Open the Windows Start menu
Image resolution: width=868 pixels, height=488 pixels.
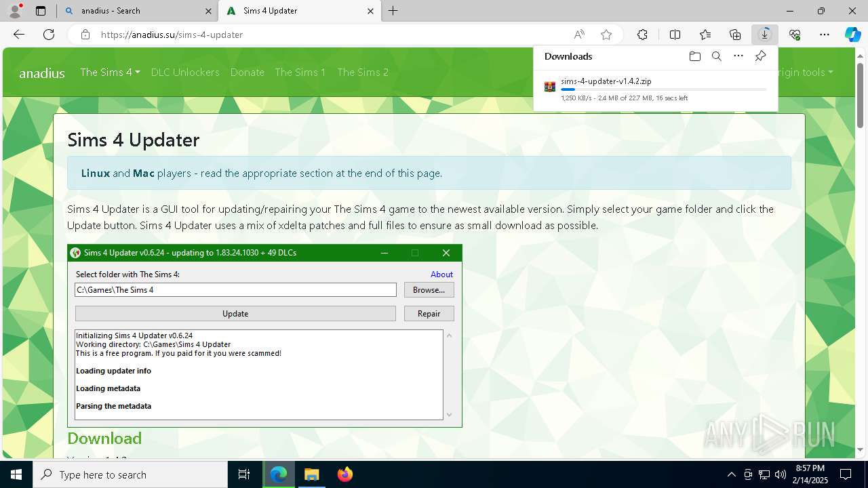pos(16,474)
